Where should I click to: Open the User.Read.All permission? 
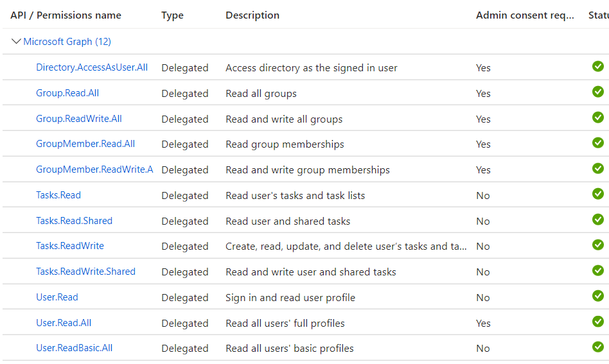(64, 323)
